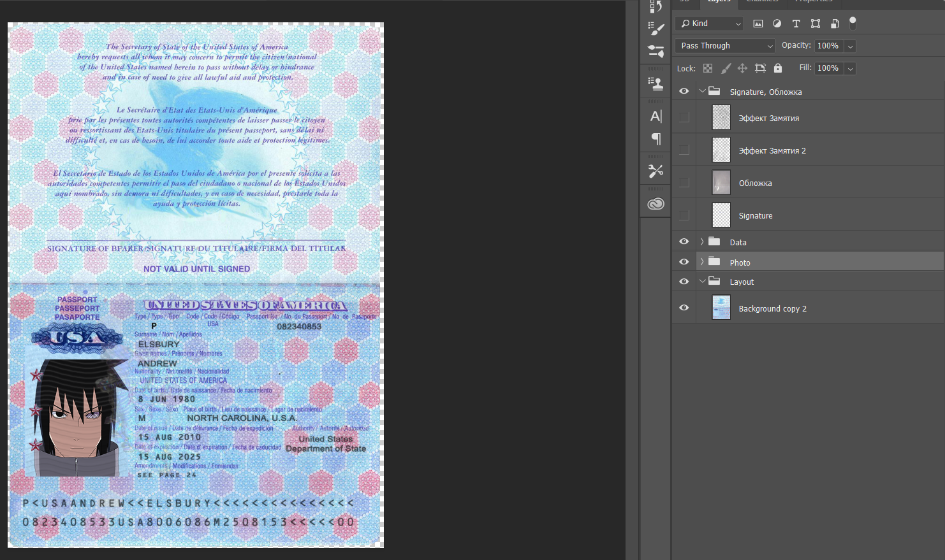
Task: Show the hidden Signature layer
Action: point(684,215)
